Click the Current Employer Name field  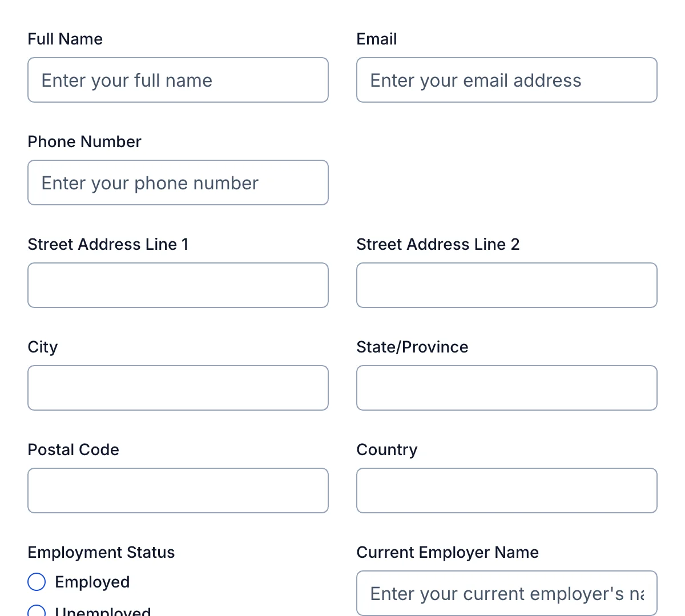pyautogui.click(x=507, y=593)
